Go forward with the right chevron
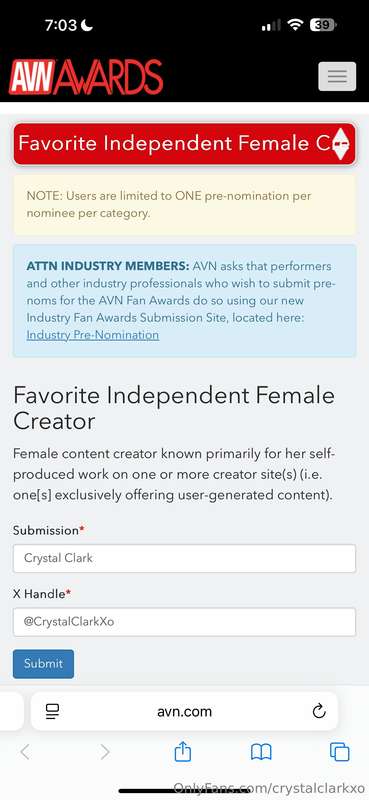 105,752
